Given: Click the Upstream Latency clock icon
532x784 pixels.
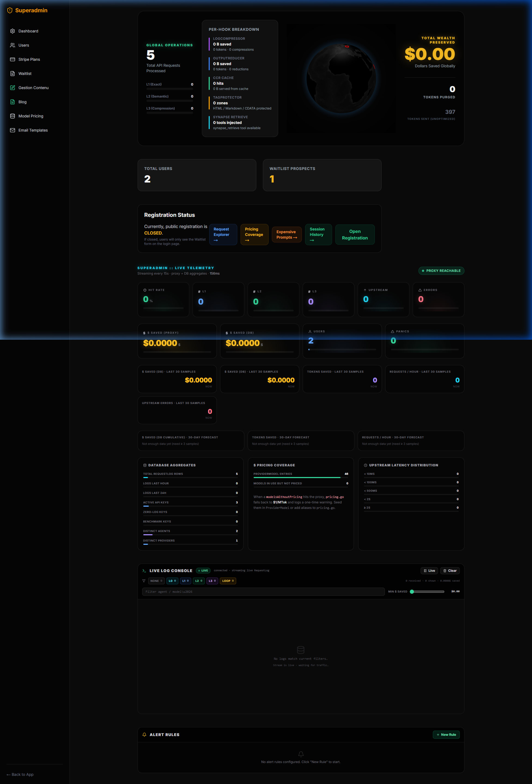Looking at the screenshot, I should point(365,465).
